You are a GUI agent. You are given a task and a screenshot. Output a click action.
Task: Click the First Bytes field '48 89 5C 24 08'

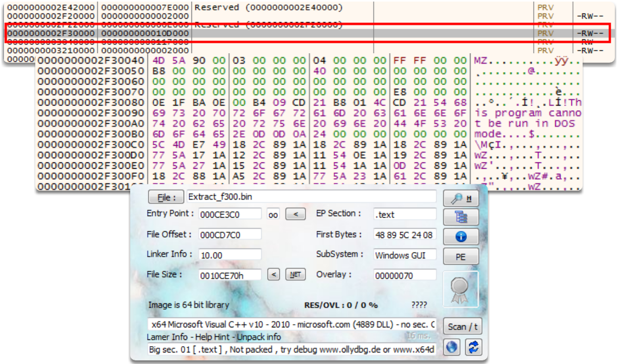click(x=405, y=234)
